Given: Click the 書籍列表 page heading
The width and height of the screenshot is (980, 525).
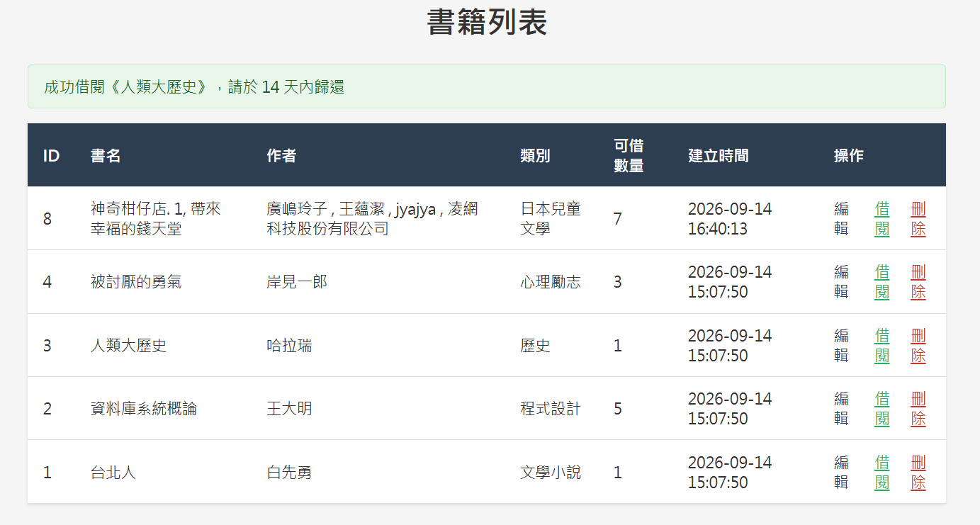Looking at the screenshot, I should tap(487, 23).
